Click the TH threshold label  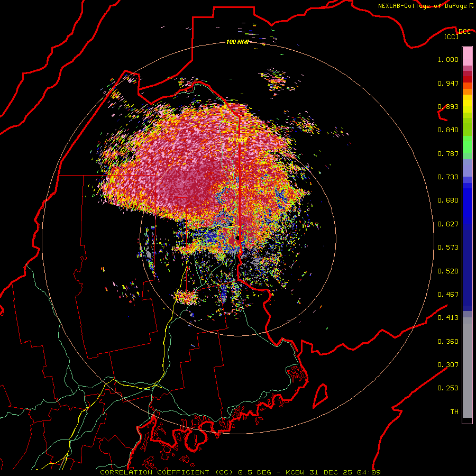[454, 412]
